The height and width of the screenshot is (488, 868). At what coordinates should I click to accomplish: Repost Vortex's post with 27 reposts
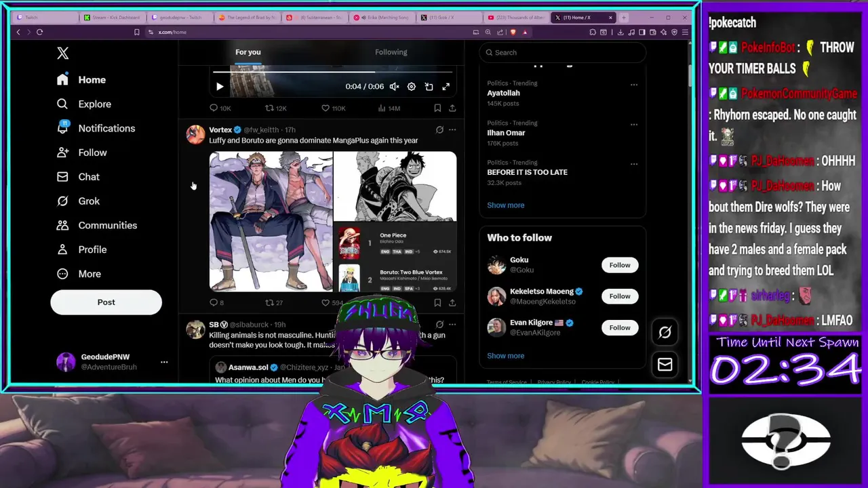(x=274, y=303)
